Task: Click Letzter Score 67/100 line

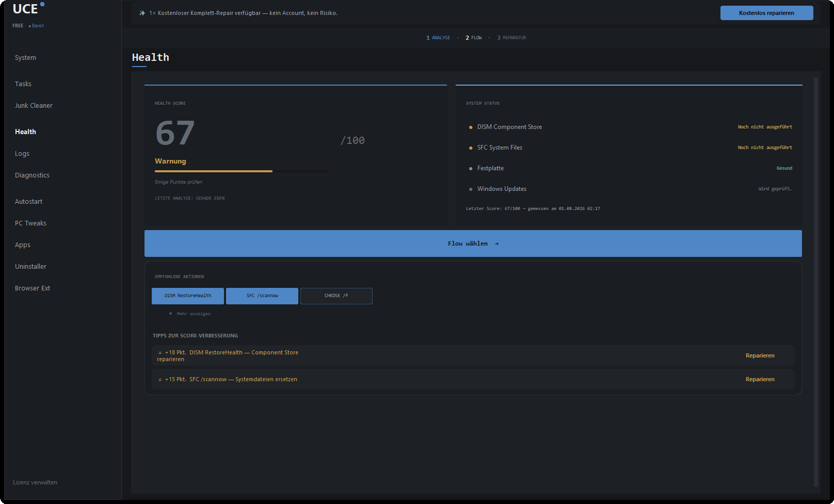Action: click(533, 209)
